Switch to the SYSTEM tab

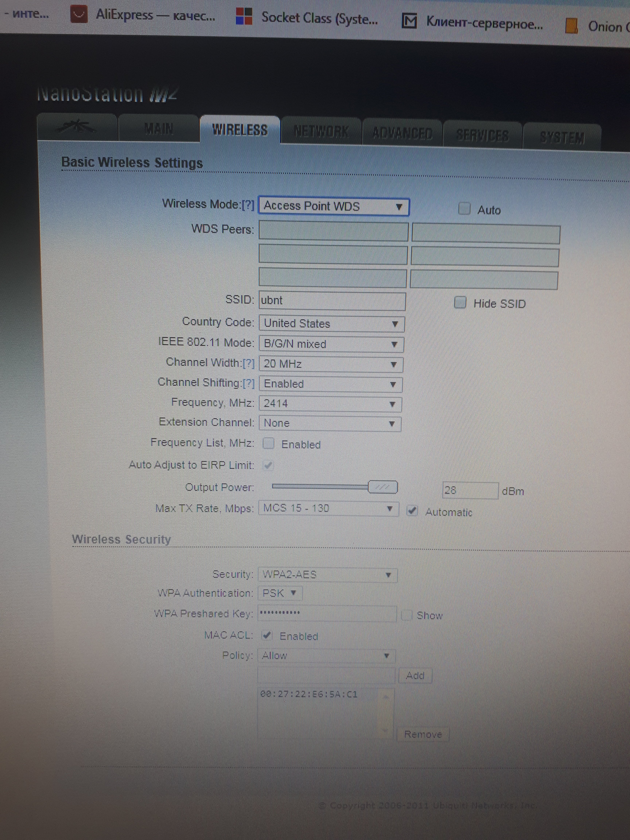click(x=562, y=137)
